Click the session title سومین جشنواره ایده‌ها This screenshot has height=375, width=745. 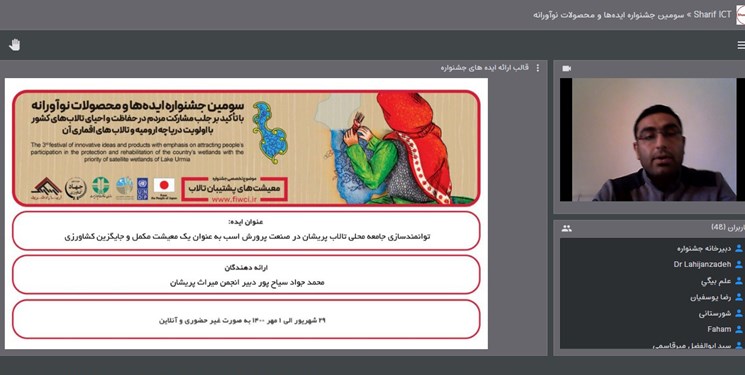[608, 15]
